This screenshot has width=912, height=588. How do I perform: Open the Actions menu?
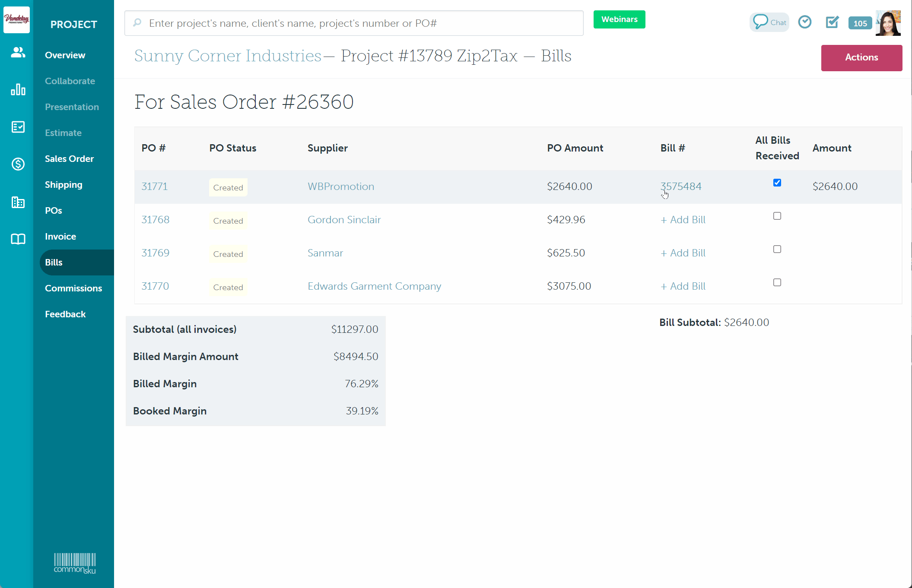(861, 57)
